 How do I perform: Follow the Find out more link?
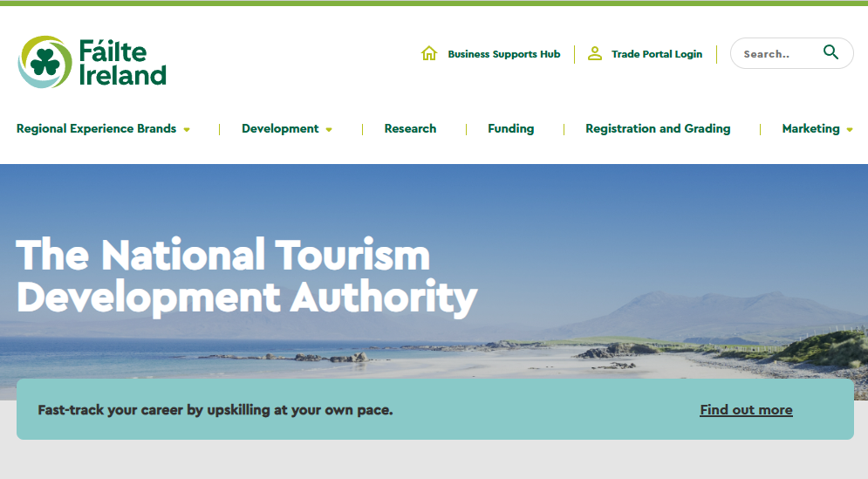coord(746,410)
